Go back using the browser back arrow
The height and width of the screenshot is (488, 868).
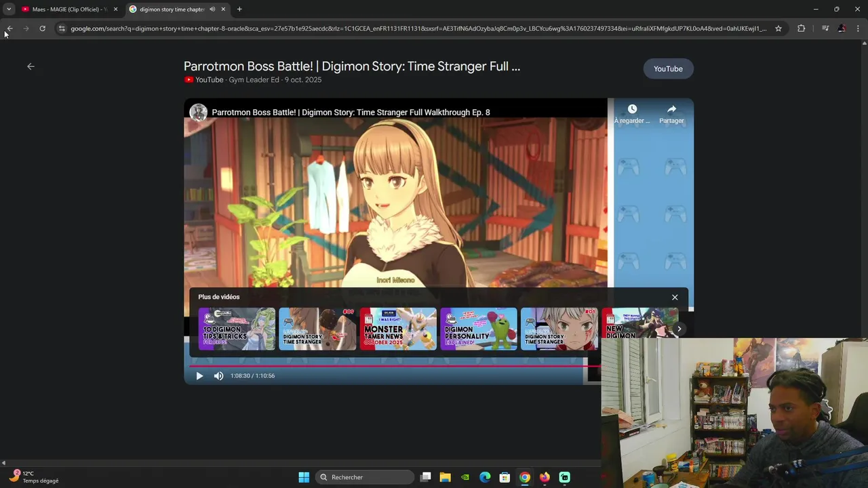coord(9,28)
